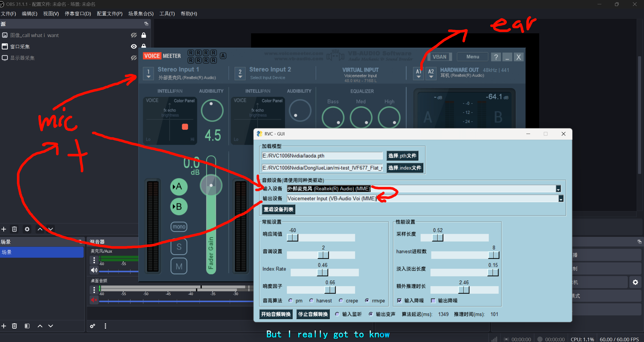Show the 显示器采集 source via its eye icon

(134, 58)
